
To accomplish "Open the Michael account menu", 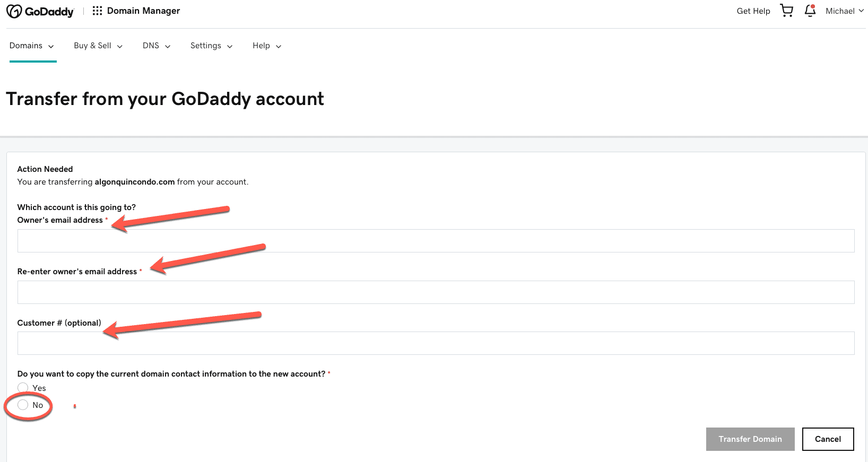I will point(844,11).
